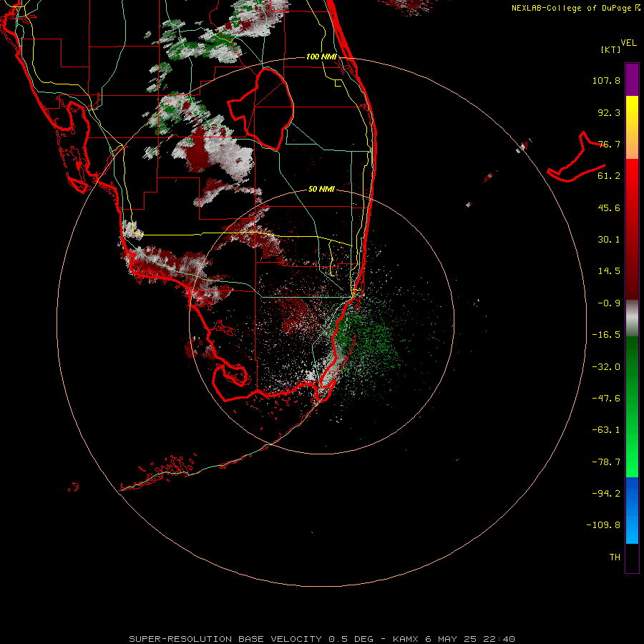The height and width of the screenshot is (644, 644).
Task: Click the [KT] units label
Action: [x=611, y=49]
